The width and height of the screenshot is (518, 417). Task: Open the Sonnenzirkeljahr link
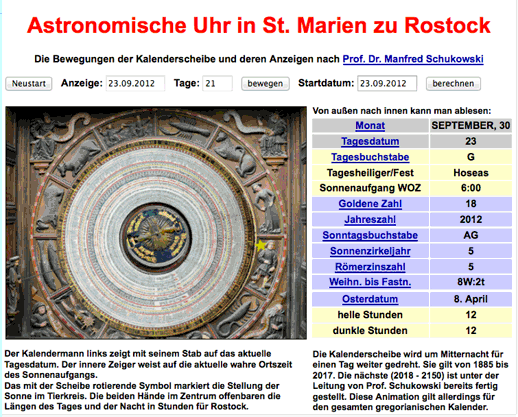(370, 251)
